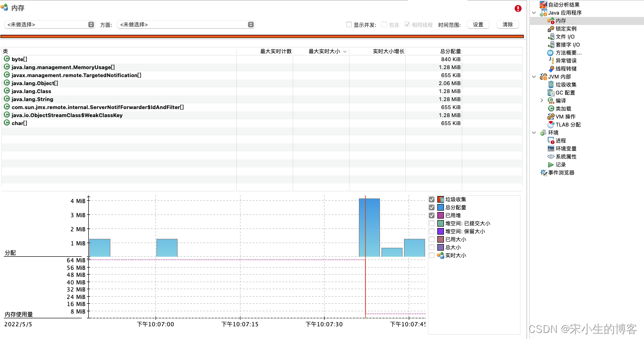Viewport: 644px width, 339px height.
Task: Click the TLAB 分配 icon
Action: tap(551, 125)
